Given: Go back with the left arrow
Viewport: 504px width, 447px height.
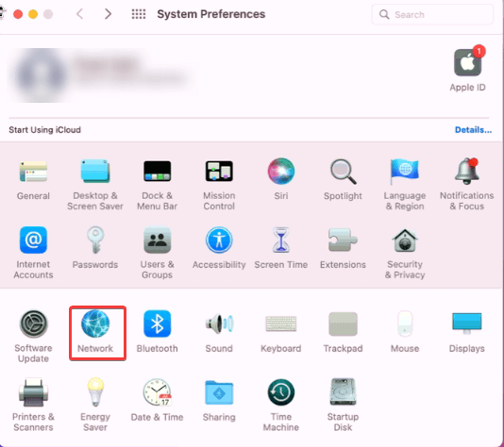Looking at the screenshot, I should pyautogui.click(x=79, y=14).
